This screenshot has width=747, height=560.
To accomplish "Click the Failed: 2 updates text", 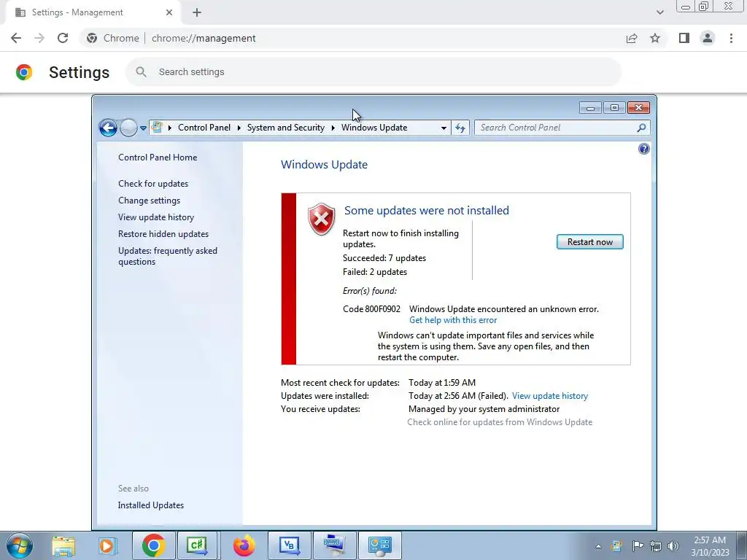I will click(375, 272).
